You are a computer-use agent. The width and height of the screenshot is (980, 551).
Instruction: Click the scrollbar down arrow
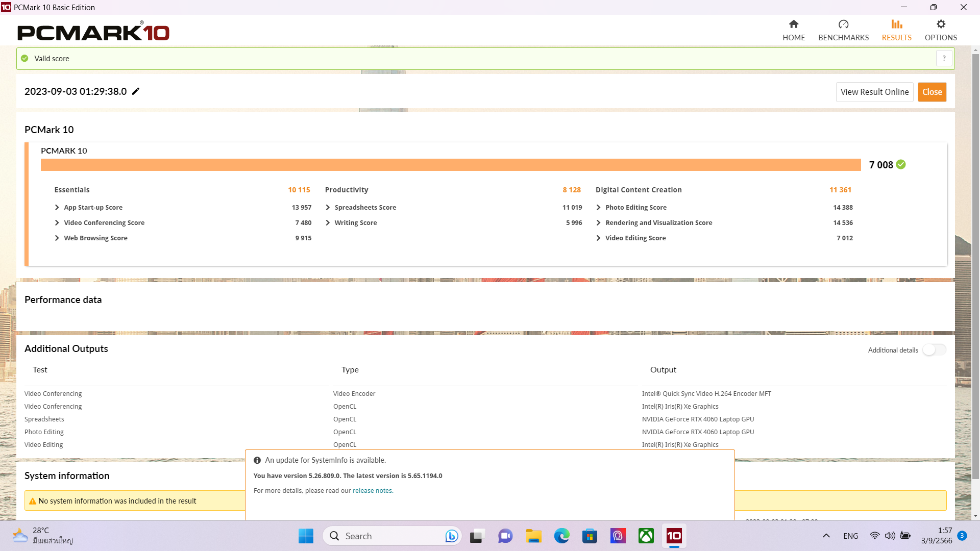[975, 516]
